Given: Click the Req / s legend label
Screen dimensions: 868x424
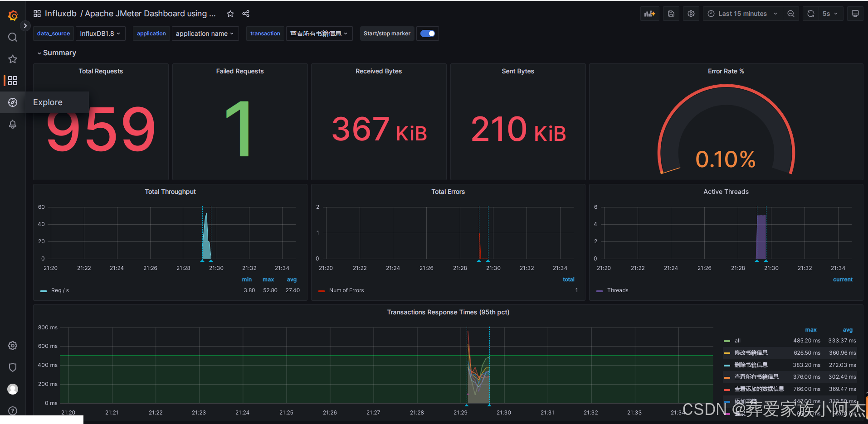Looking at the screenshot, I should 60,290.
